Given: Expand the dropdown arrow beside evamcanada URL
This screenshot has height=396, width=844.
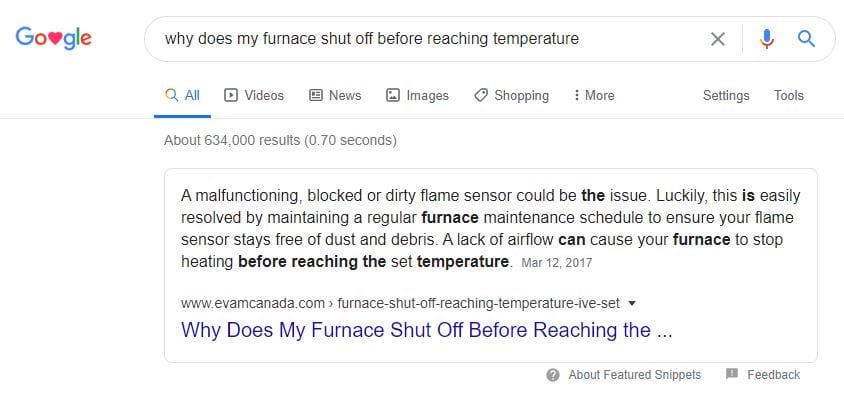Looking at the screenshot, I should click(x=632, y=303).
